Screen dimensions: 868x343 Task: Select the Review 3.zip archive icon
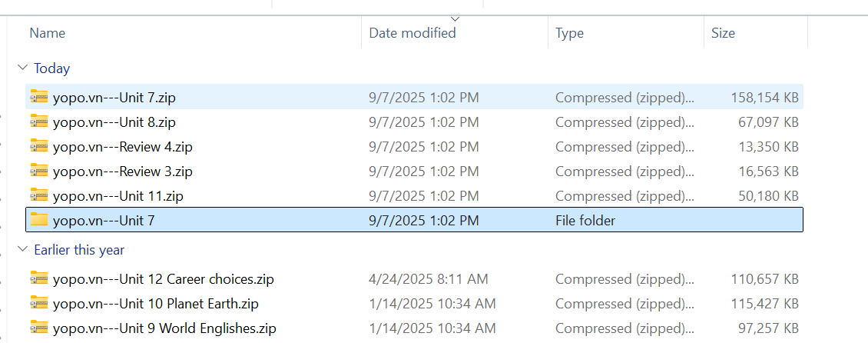[x=39, y=171]
